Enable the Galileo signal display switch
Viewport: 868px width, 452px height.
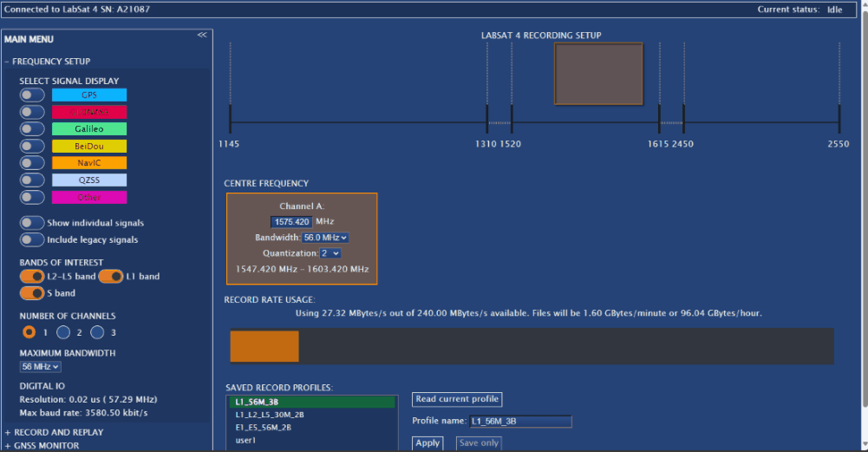click(x=32, y=129)
